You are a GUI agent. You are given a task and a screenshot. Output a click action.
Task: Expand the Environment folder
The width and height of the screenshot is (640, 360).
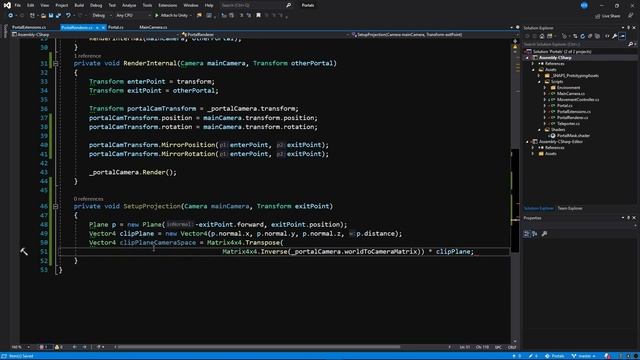pyautogui.click(x=545, y=88)
